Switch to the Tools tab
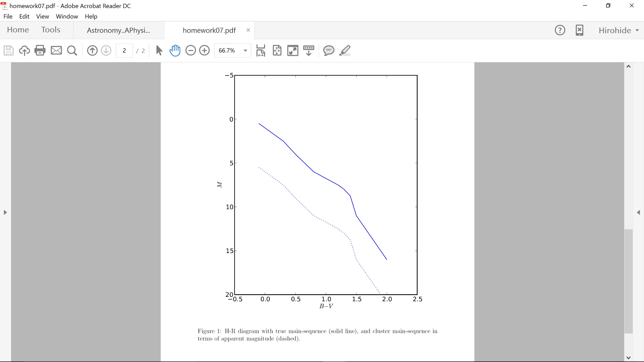This screenshot has height=362, width=644. pyautogui.click(x=51, y=30)
